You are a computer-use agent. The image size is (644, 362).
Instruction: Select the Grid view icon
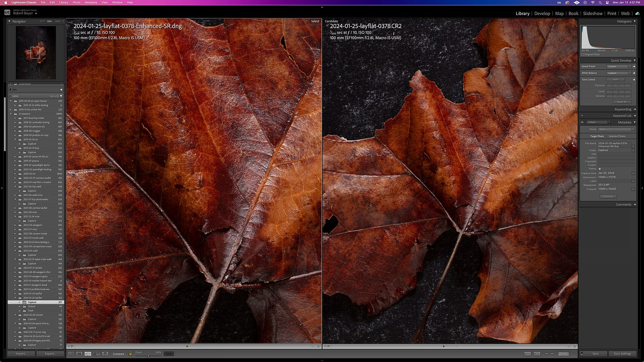[71, 354]
